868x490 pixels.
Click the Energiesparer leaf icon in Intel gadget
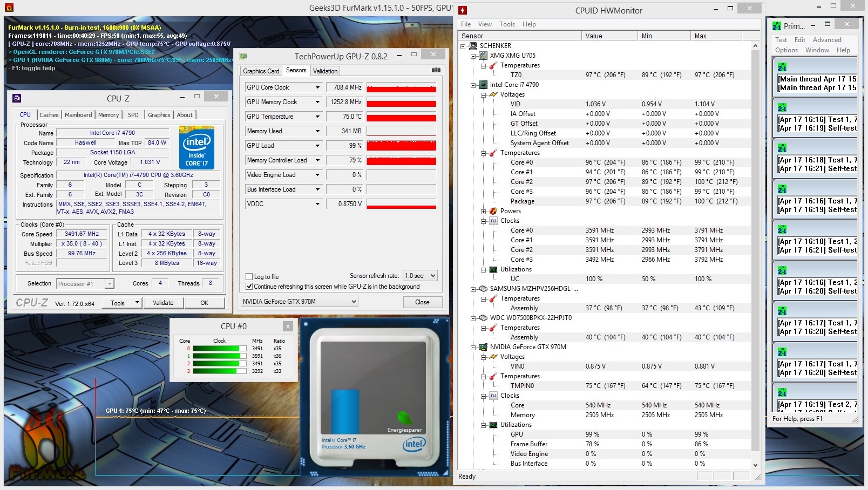point(405,418)
